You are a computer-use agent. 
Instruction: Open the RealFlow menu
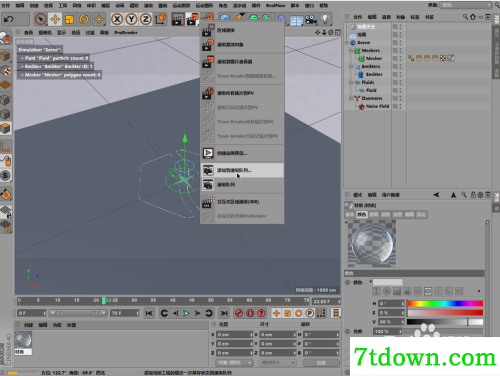tap(275, 6)
